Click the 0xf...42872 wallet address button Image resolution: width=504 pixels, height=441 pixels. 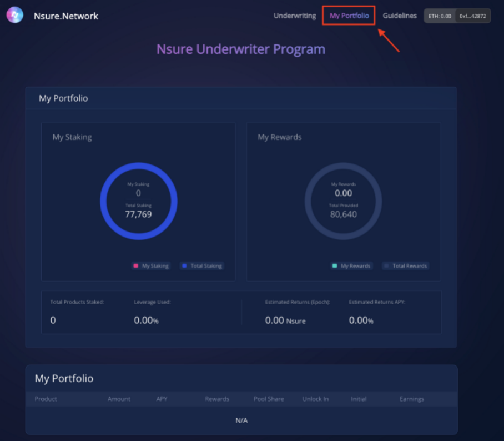point(473,16)
